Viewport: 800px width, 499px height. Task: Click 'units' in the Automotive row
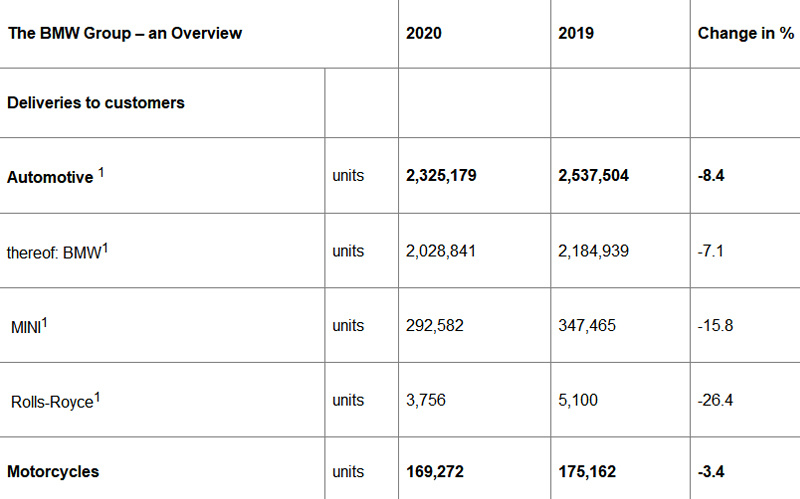(348, 176)
